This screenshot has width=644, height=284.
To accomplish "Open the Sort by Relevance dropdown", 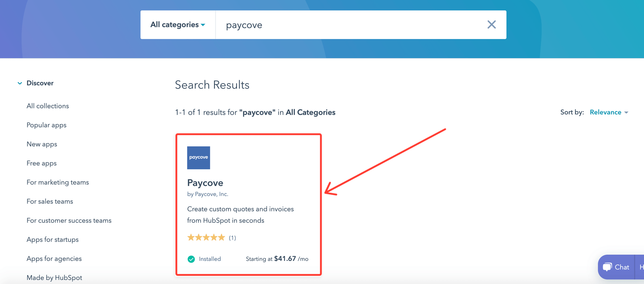I will 609,112.
